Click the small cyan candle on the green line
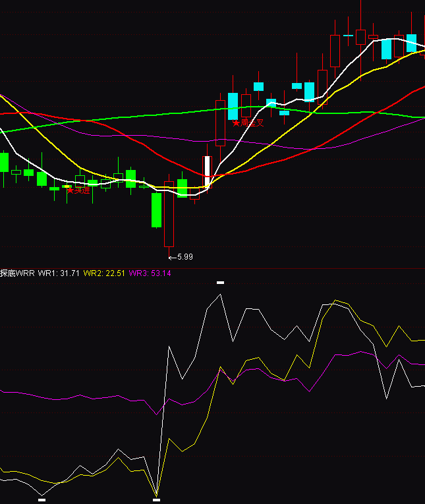The width and height of the screenshot is (425, 504). pos(284,113)
